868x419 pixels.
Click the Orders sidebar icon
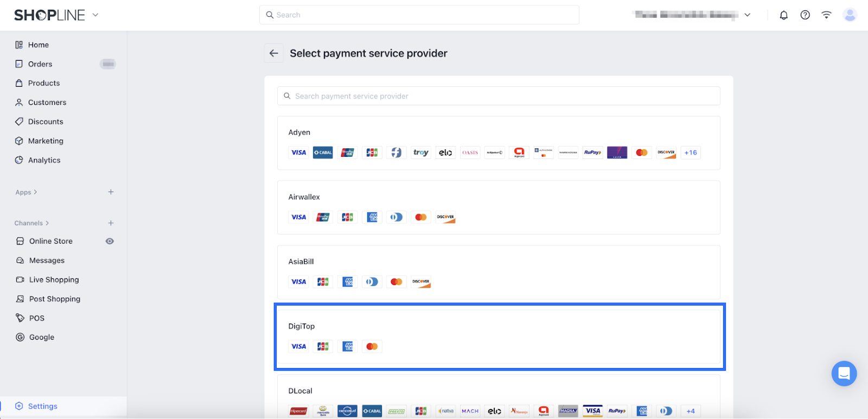tap(19, 64)
